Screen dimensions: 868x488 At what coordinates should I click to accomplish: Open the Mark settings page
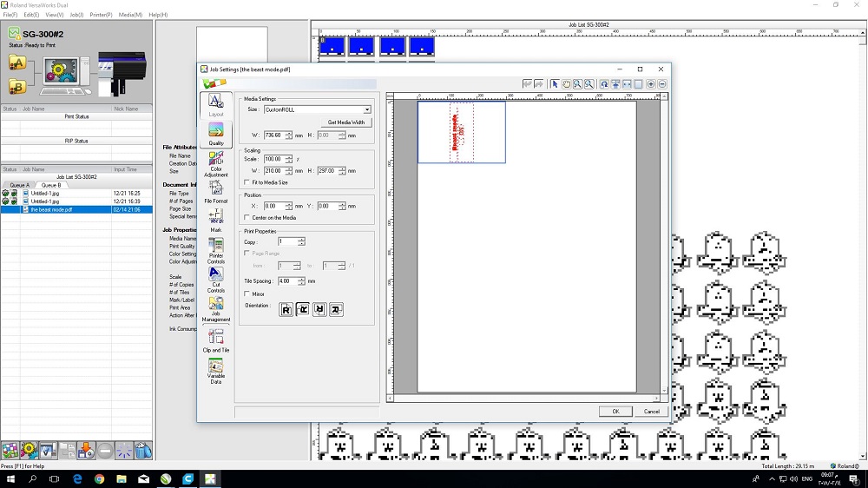point(216,221)
